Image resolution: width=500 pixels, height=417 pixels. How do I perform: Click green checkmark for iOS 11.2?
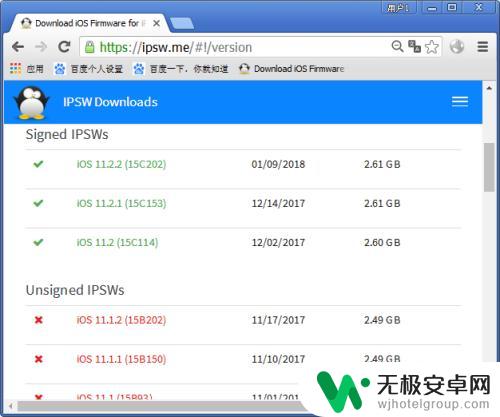[x=38, y=242]
